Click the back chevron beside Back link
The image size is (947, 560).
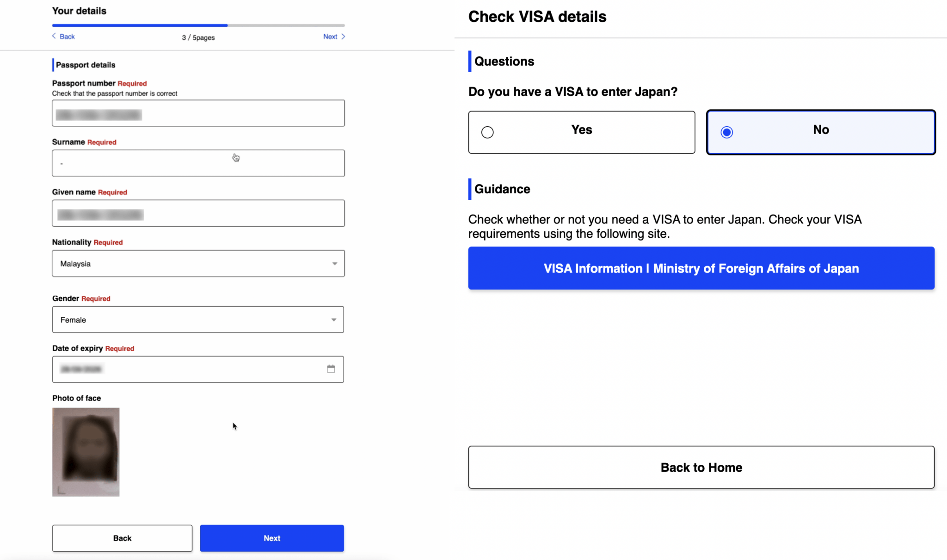tap(54, 36)
